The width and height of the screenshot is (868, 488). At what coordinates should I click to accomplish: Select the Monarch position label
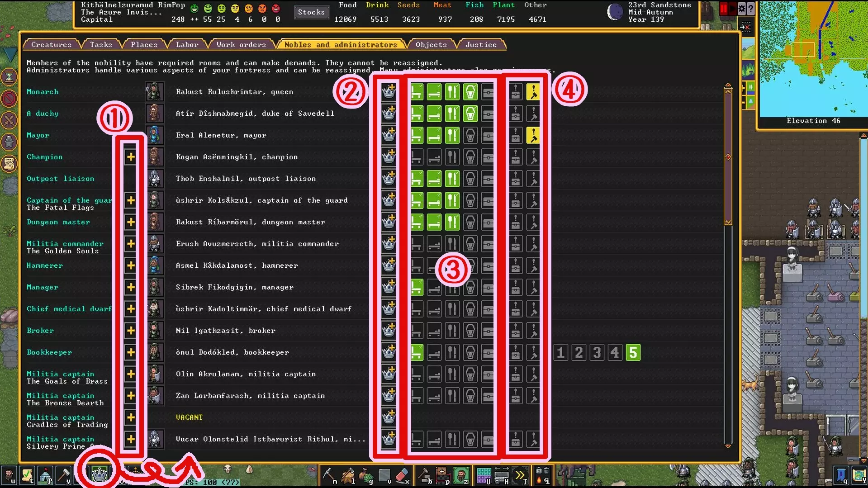[x=43, y=92]
